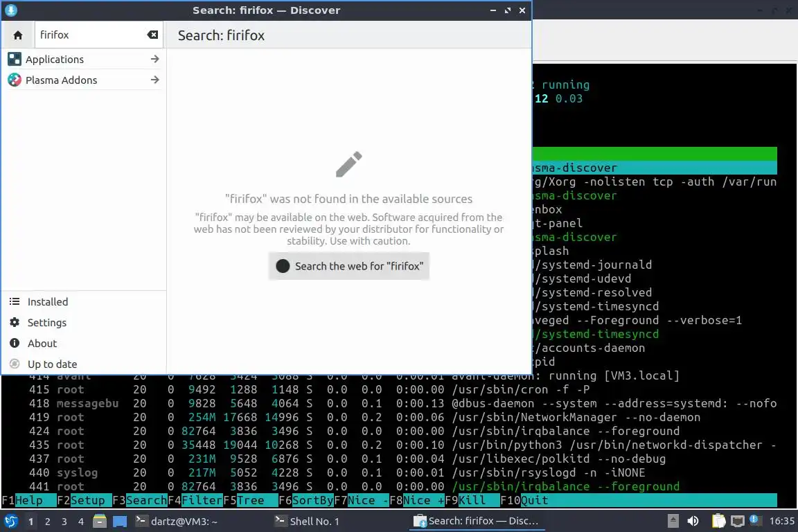
Task: Select F9 Kill in htop
Action: [x=472, y=500]
